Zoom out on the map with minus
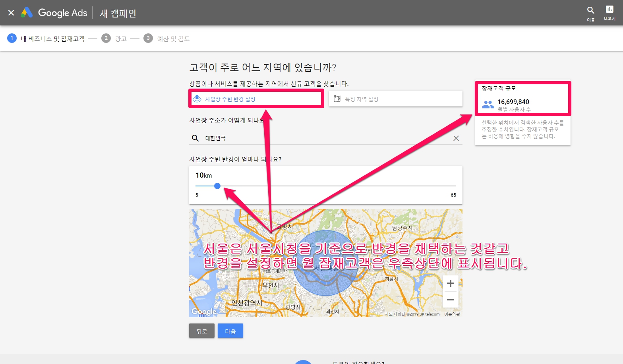This screenshot has width=623, height=364. click(x=450, y=300)
